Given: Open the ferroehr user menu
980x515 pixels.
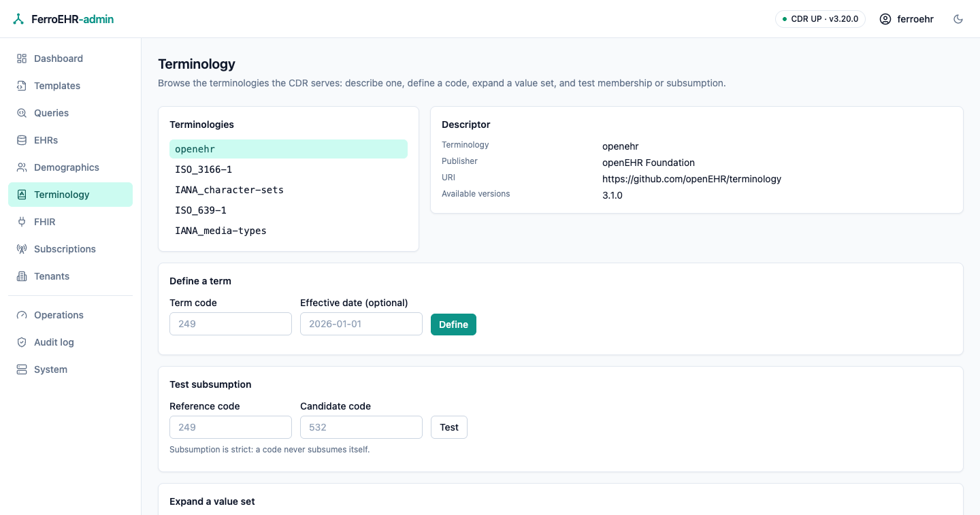Looking at the screenshot, I should pos(906,19).
